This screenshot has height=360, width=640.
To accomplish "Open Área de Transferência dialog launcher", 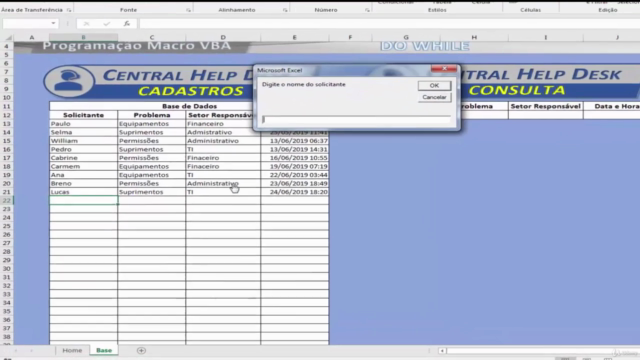I will pos(69,10).
